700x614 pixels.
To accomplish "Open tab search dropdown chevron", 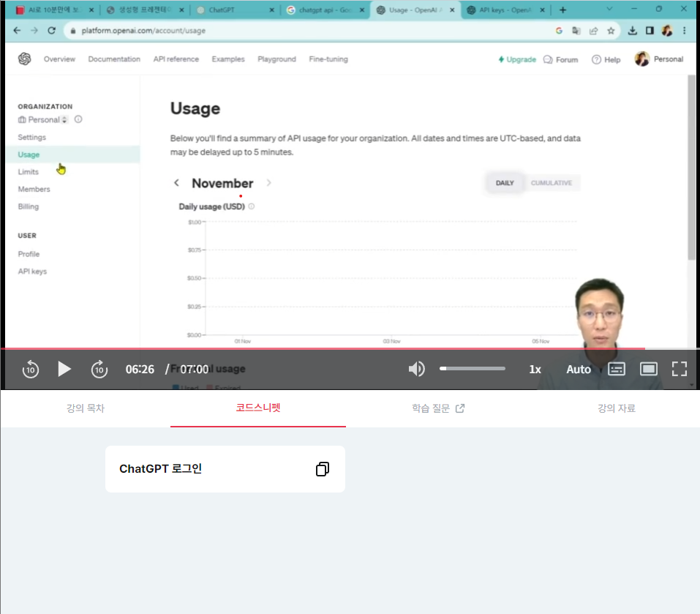I will (x=609, y=9).
